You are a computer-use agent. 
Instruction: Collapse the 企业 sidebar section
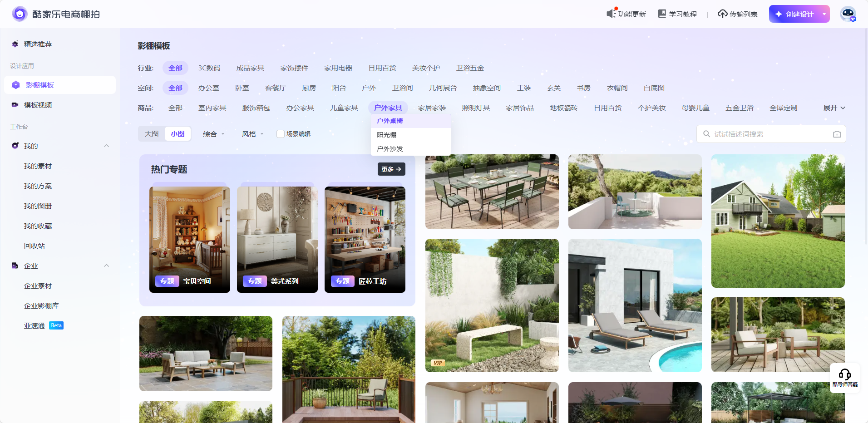(107, 266)
